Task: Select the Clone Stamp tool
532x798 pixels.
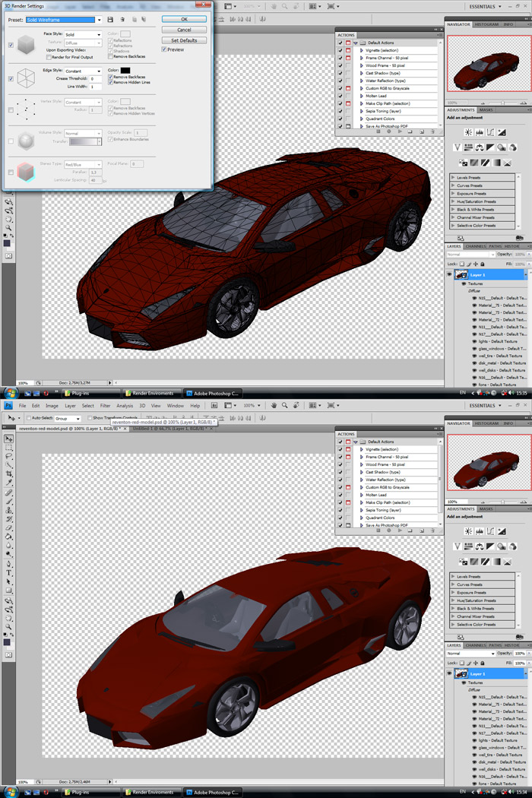Action: 8,510
